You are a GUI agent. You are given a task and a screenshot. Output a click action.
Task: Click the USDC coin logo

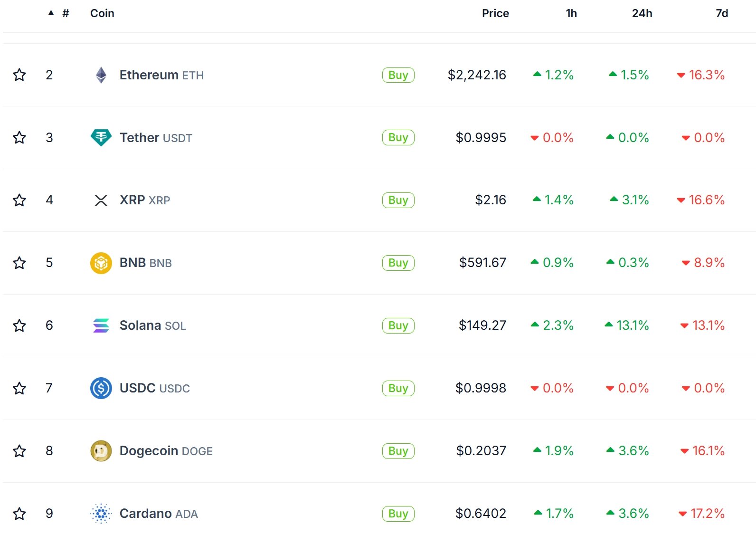tap(101, 388)
